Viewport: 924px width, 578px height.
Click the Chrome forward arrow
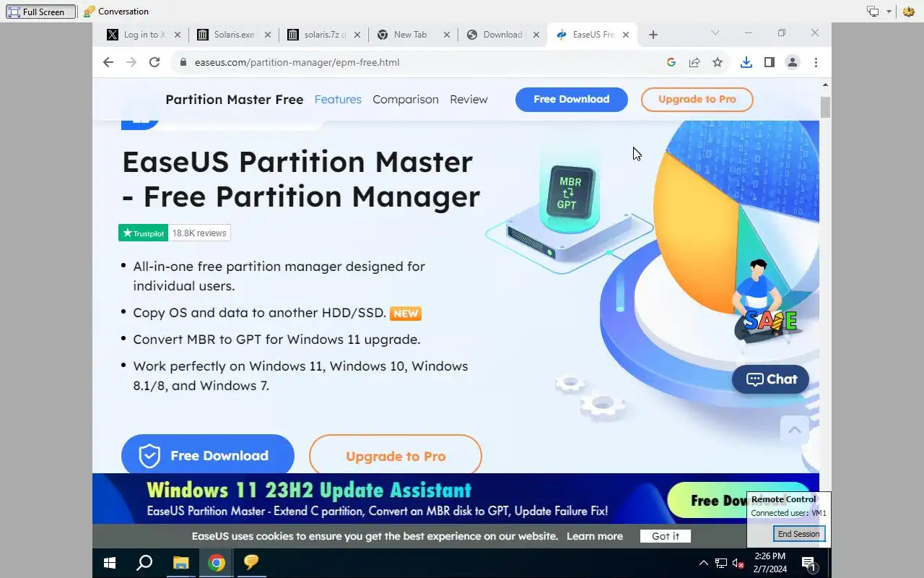pyautogui.click(x=131, y=62)
